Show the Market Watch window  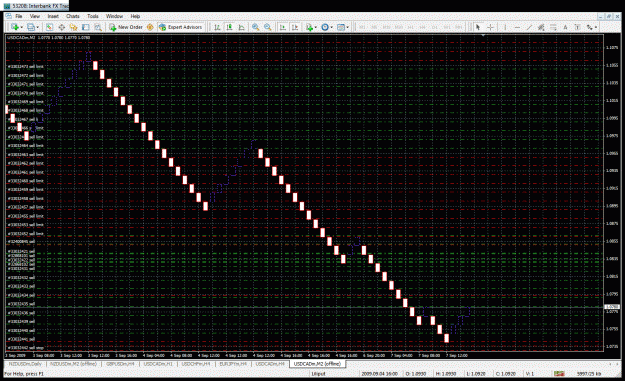49,27
